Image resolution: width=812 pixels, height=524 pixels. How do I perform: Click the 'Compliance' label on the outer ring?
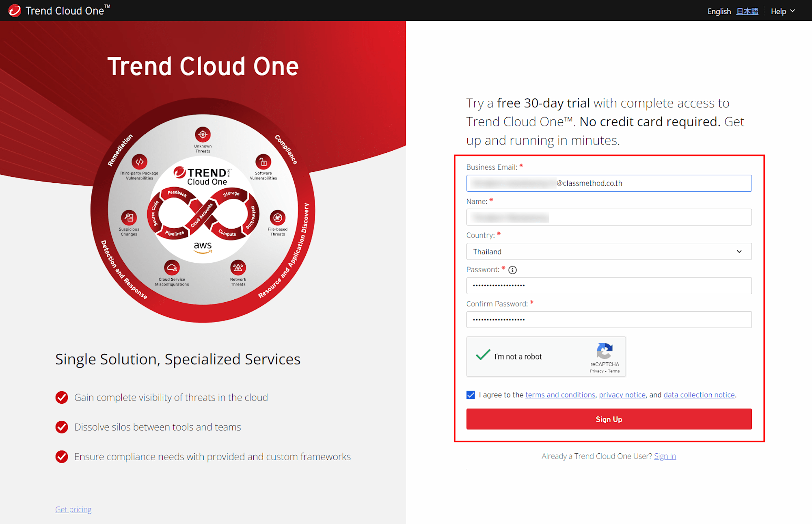[286, 149]
